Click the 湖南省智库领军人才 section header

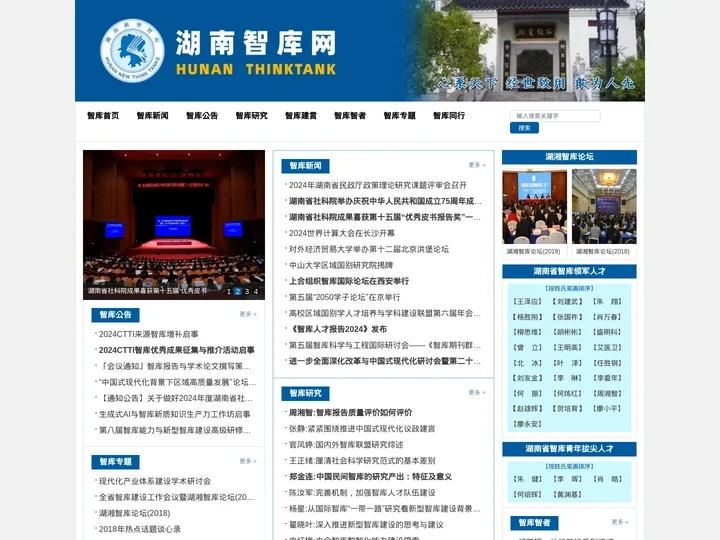click(x=569, y=271)
